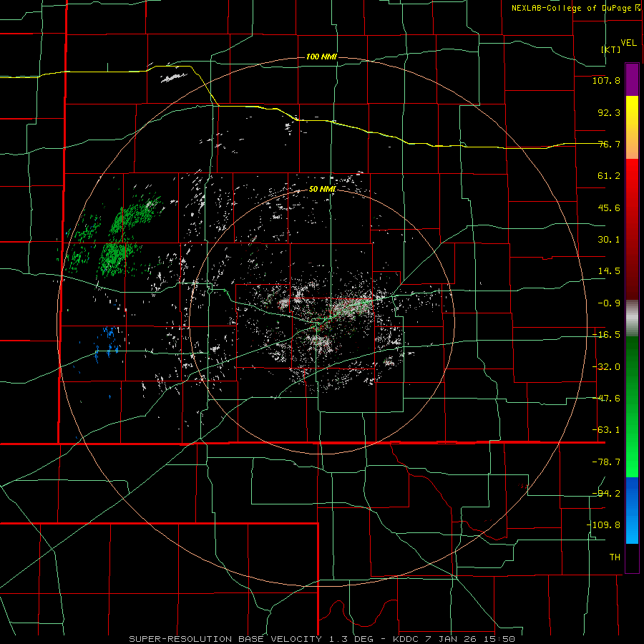644x644 pixels.
Task: Select the 14.5 legend value
Action: (609, 271)
